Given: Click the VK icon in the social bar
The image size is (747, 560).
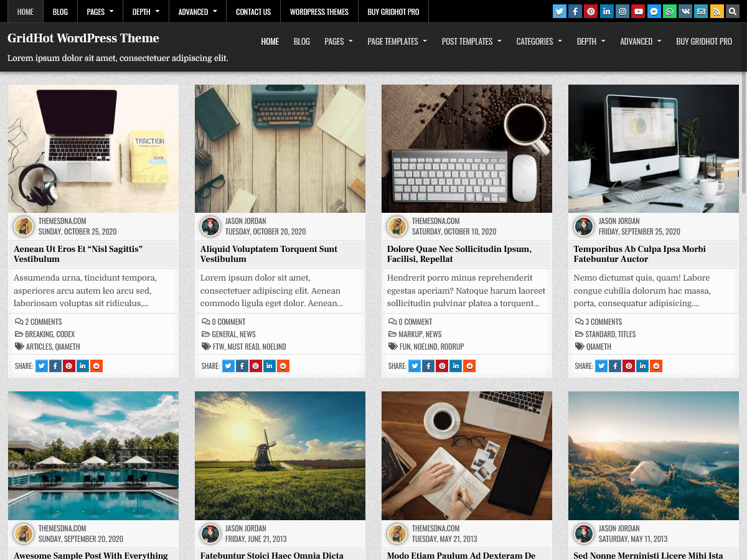Looking at the screenshot, I should pos(685,11).
